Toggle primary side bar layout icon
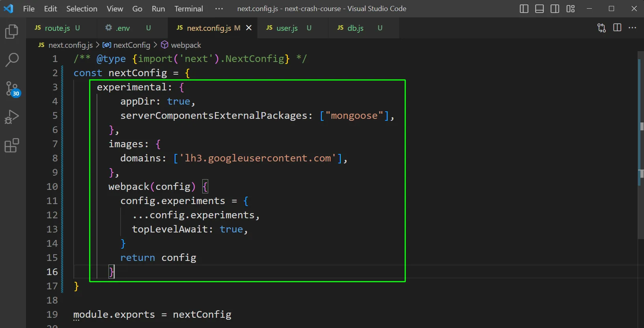This screenshot has height=328, width=644. pyautogui.click(x=524, y=9)
